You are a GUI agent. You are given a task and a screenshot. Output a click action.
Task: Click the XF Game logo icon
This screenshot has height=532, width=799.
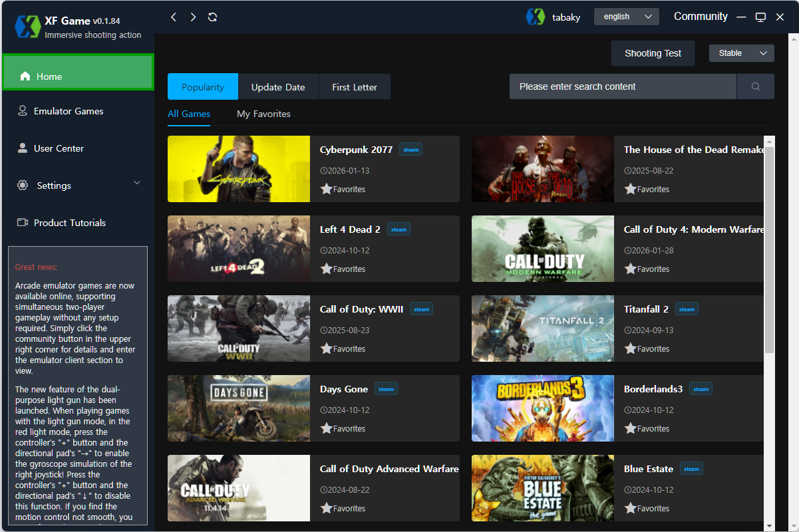tap(27, 27)
